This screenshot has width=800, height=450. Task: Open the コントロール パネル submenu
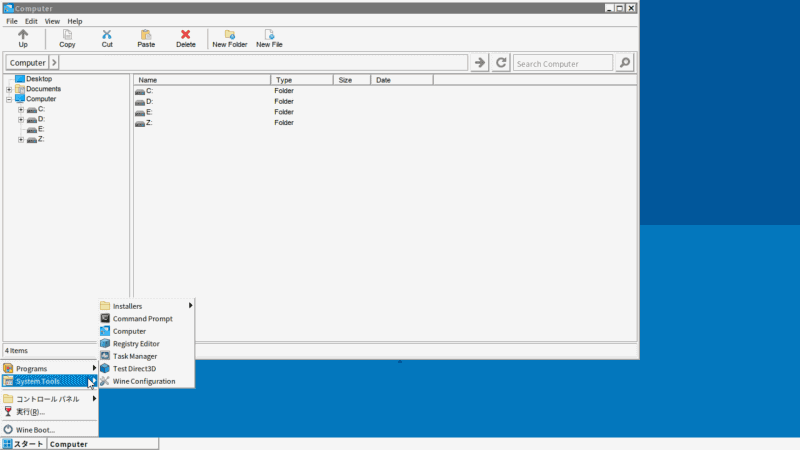coord(49,399)
